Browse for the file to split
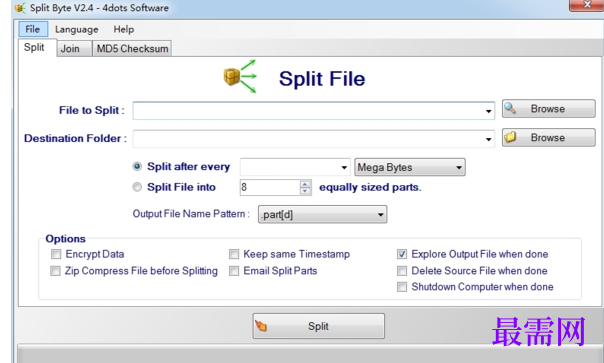Image resolution: width=604 pixels, height=363 pixels. point(549,109)
